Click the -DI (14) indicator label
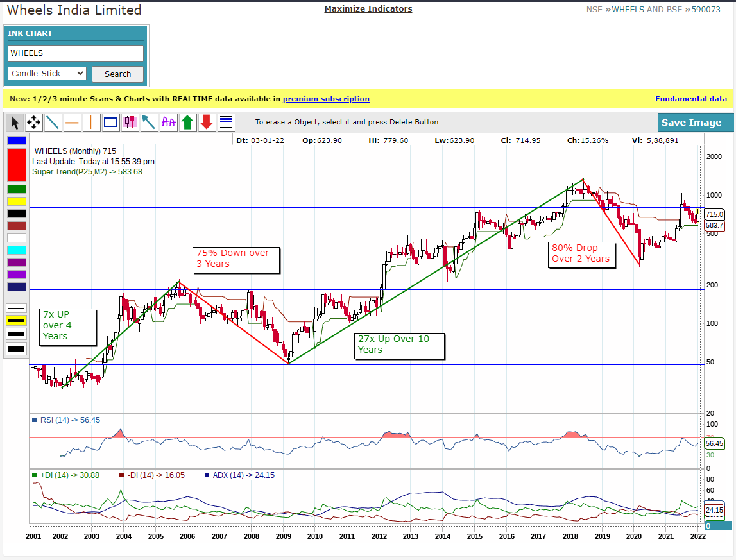This screenshot has width=736, height=560. coord(152,475)
